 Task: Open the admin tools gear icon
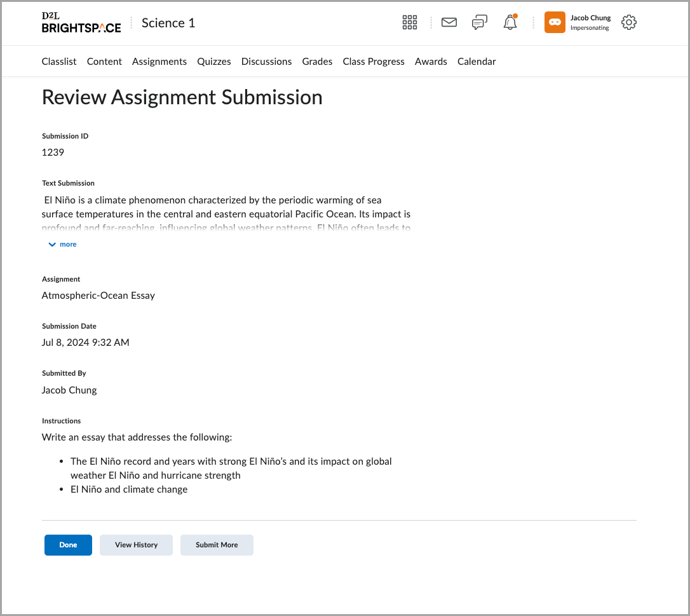pos(628,23)
